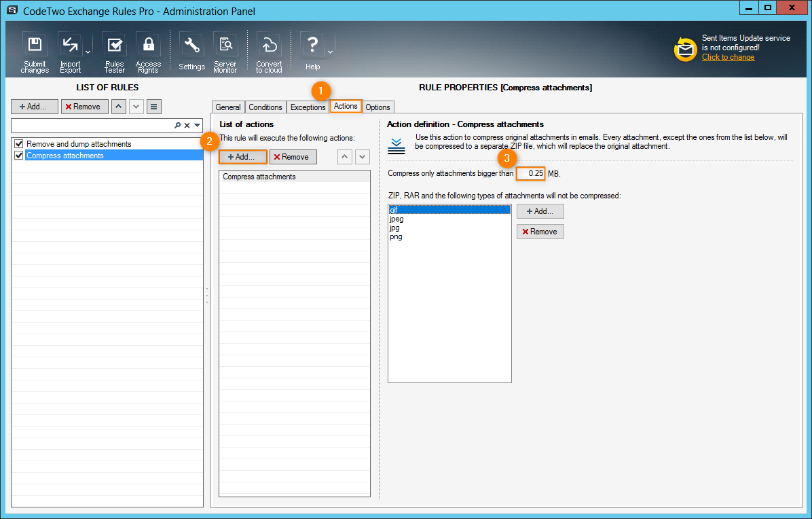This screenshot has width=812, height=519.
Task: Select the 'jpg' excluded file type
Action: 449,228
